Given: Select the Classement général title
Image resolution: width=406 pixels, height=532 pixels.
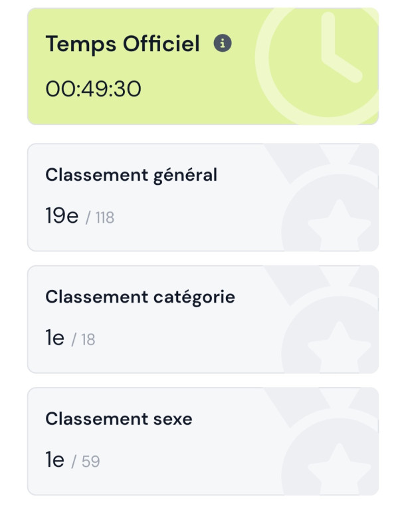Looking at the screenshot, I should [x=131, y=175].
